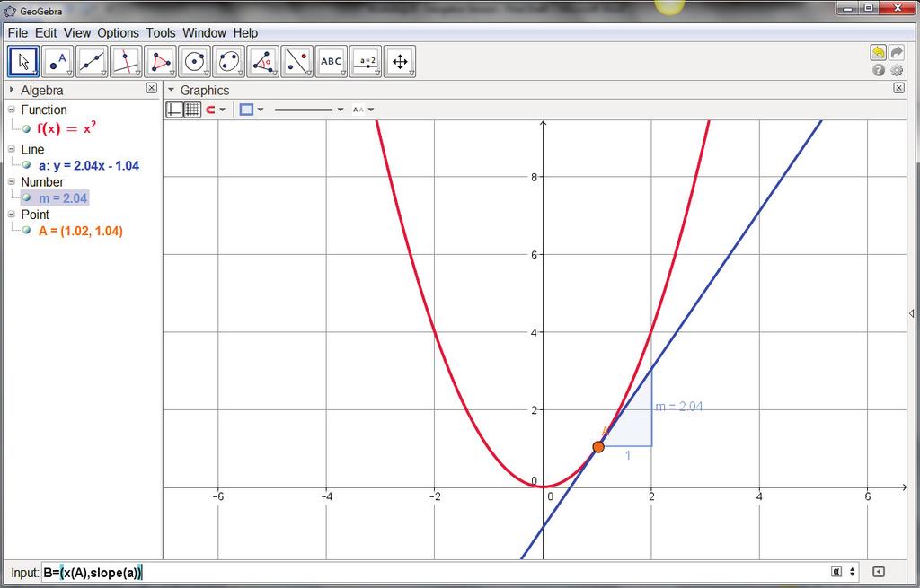Open the alpha symbol table button
This screenshot has width=920, height=588.
point(836,572)
